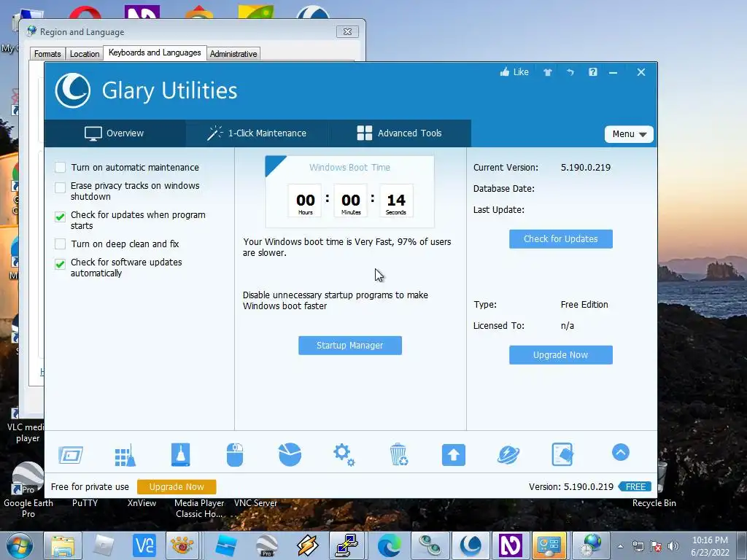Select Location tab in Region and Language
This screenshot has width=747, height=560.
[x=85, y=54]
